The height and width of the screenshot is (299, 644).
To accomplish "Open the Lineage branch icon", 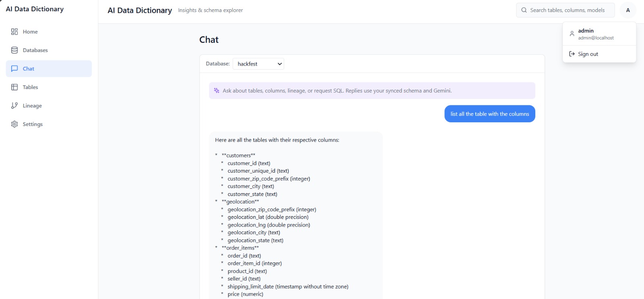I will tap(14, 105).
